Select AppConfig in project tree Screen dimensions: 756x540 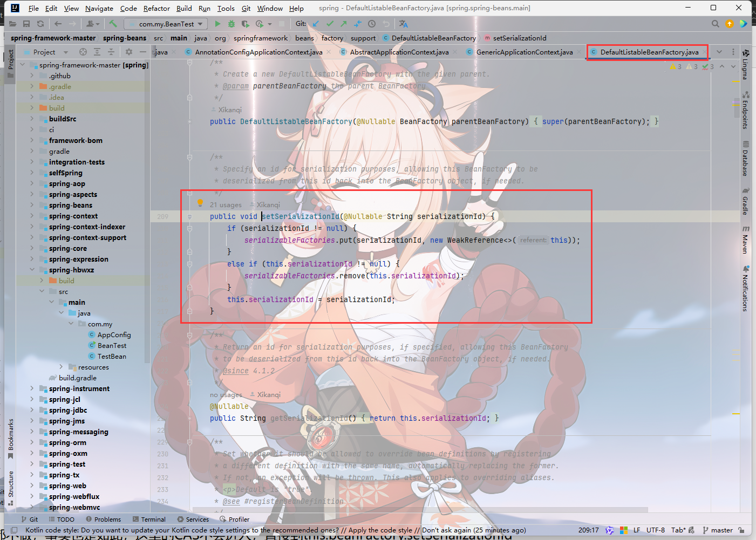tap(114, 334)
